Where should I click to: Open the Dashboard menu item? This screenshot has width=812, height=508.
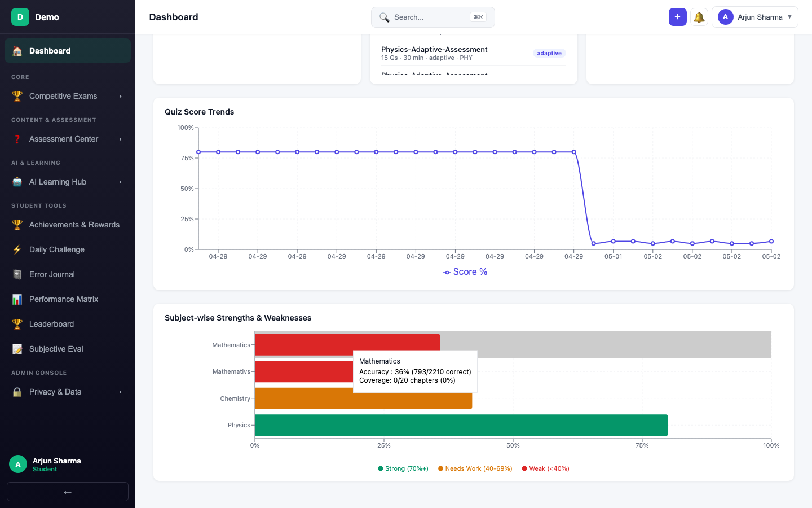tap(68, 51)
